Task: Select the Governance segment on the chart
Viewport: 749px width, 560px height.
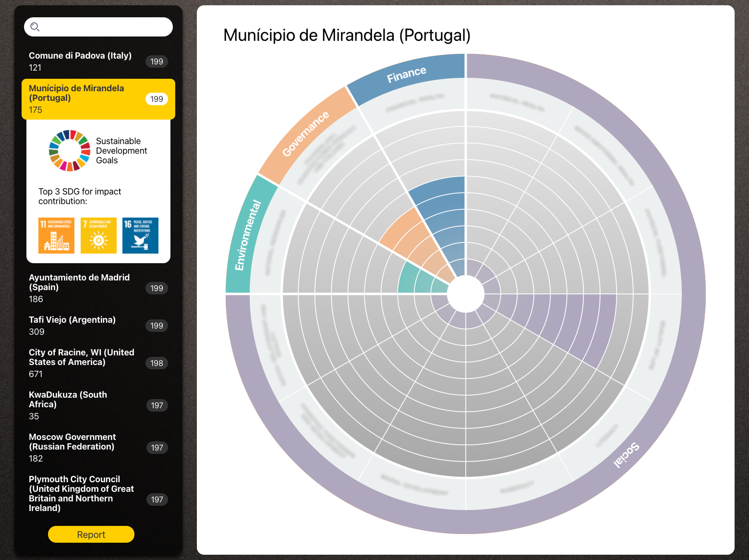Action: [305, 134]
